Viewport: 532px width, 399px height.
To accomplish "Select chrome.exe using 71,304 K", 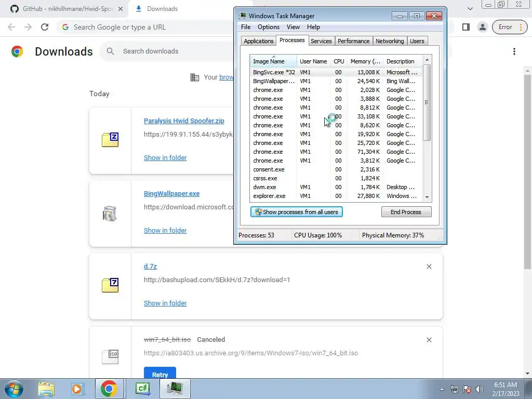I will click(x=336, y=152).
